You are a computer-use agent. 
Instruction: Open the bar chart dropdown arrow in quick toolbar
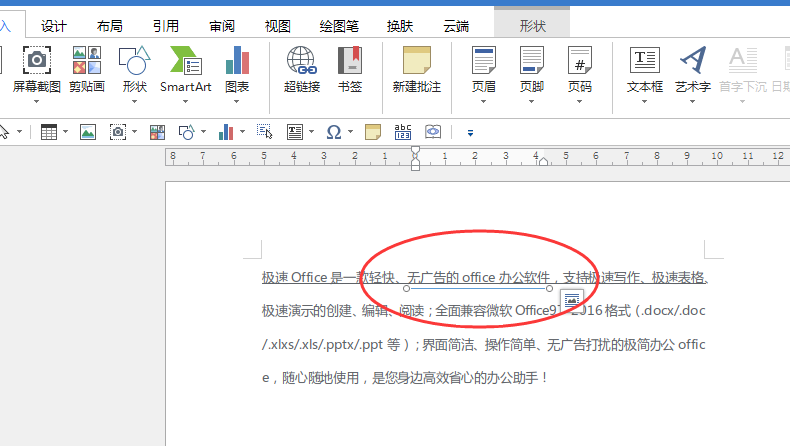(x=242, y=132)
